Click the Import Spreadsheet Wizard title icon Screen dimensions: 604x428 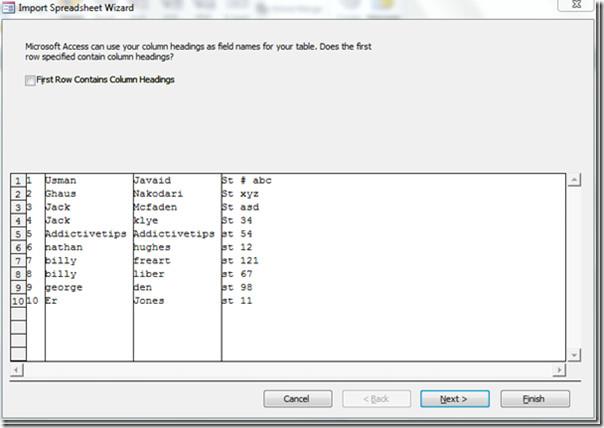8,8
